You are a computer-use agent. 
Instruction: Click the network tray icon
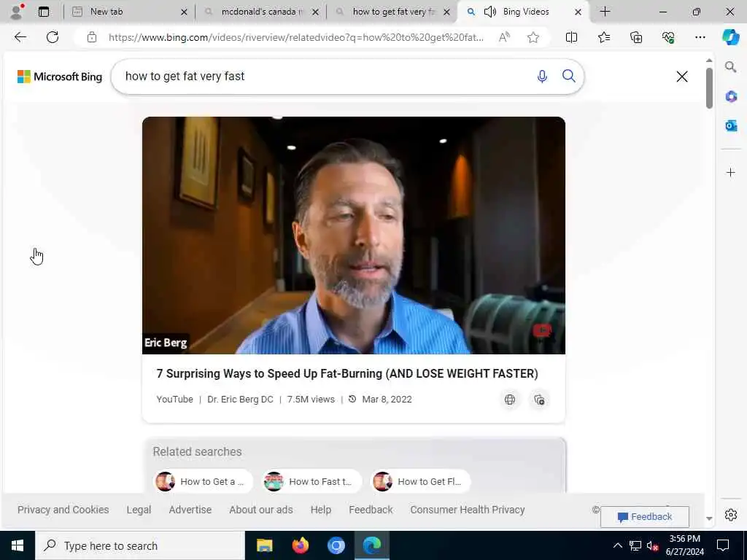pos(635,545)
